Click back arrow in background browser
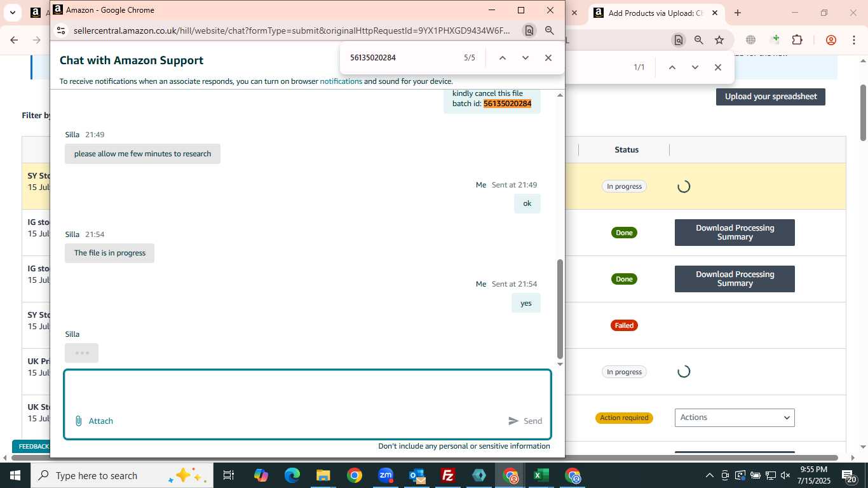Viewport: 868px width, 488px height. click(x=14, y=40)
